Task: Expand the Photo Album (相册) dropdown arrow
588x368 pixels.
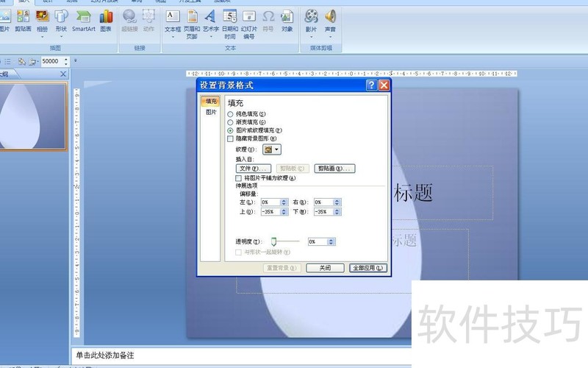Action: coord(43,37)
